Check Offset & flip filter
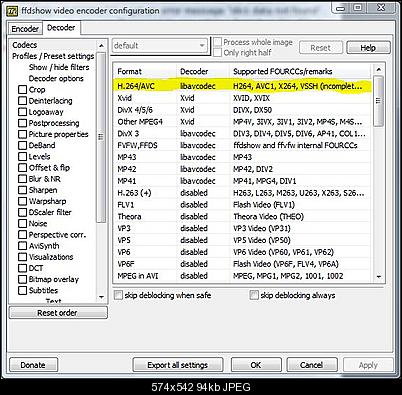The image size is (402, 395). [x=22, y=167]
